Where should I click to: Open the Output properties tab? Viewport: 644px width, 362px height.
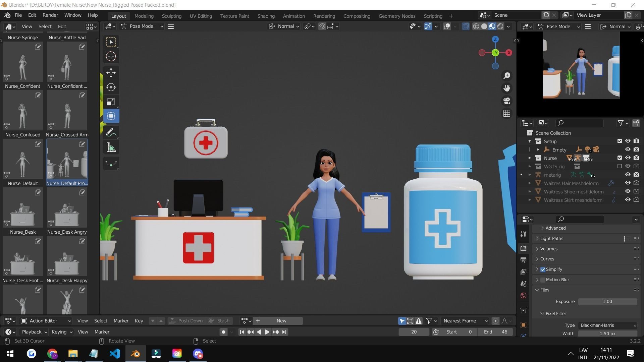523,260
